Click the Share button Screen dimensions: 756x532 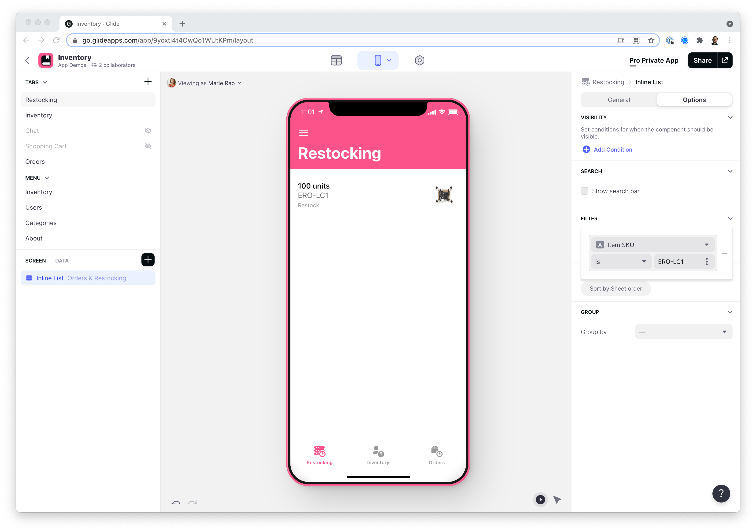coord(702,61)
